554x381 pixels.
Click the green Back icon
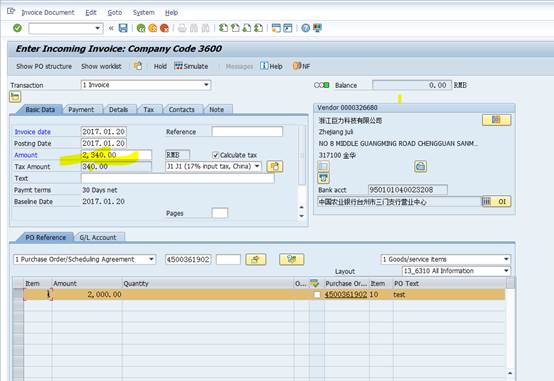(x=141, y=28)
